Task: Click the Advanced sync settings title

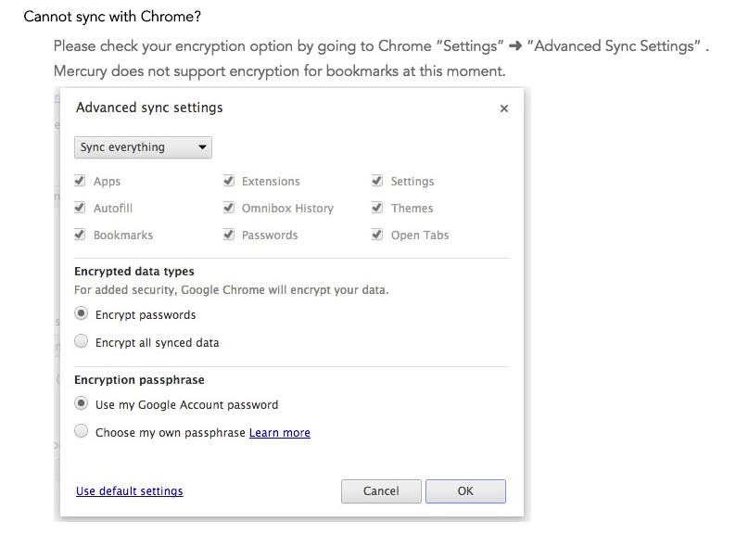Action: tap(149, 108)
